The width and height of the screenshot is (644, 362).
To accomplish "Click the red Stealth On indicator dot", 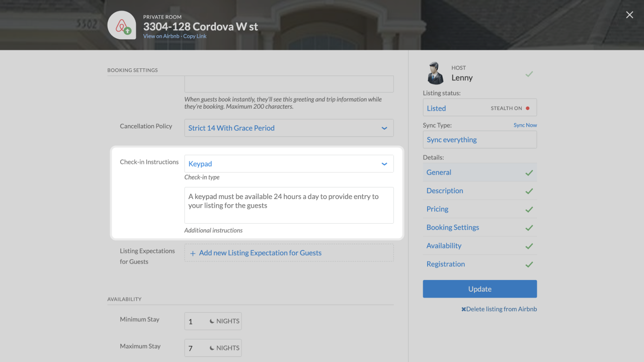I will [x=527, y=108].
